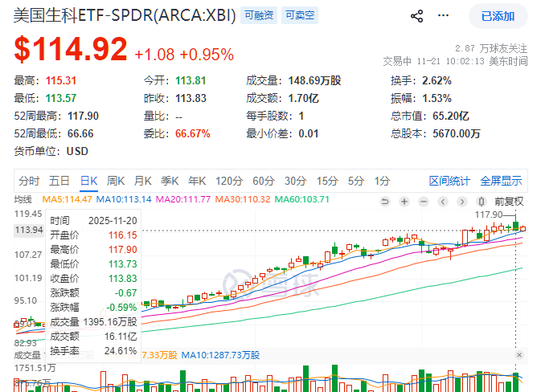Click the chart pan-left arrow icon
541x392 pixels.
(443, 202)
